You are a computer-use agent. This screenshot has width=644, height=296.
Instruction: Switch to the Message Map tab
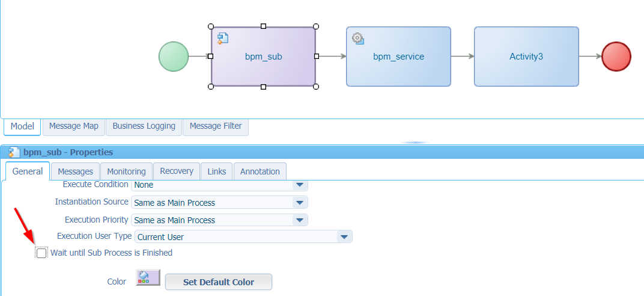[x=74, y=126]
